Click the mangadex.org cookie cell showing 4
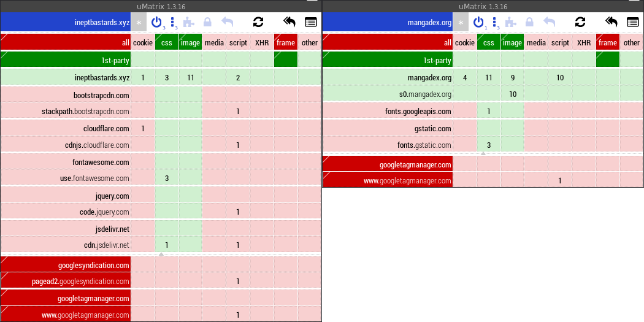The width and height of the screenshot is (644, 322). coord(465,78)
